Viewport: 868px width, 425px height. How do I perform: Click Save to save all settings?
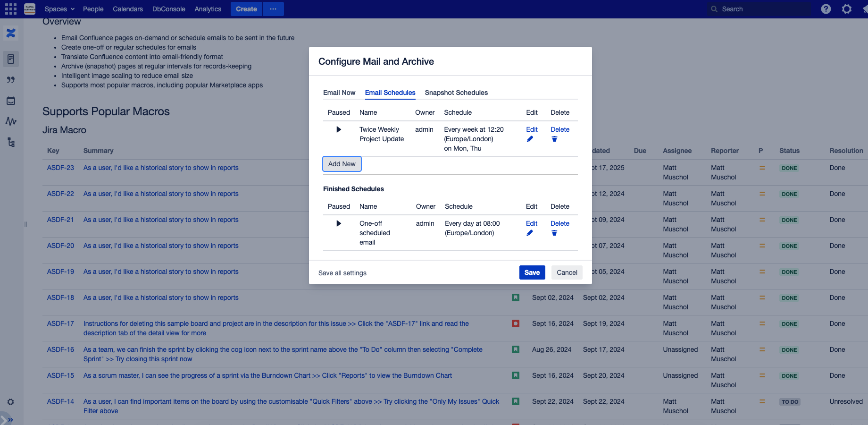pyautogui.click(x=532, y=272)
